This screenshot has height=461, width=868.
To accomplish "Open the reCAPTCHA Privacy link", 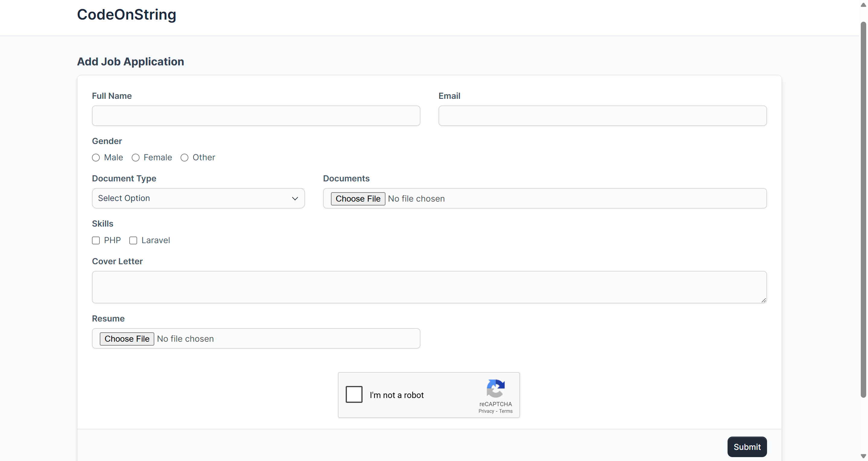I will (x=486, y=411).
